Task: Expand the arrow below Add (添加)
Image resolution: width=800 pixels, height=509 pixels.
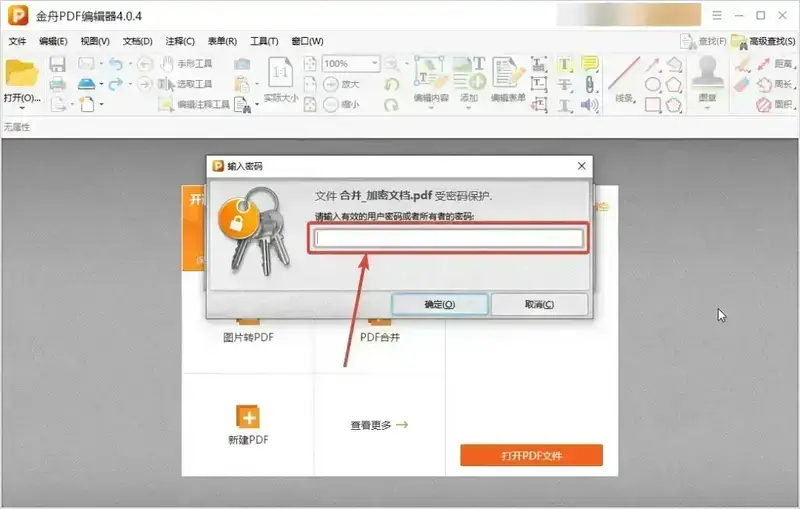Action: click(469, 108)
